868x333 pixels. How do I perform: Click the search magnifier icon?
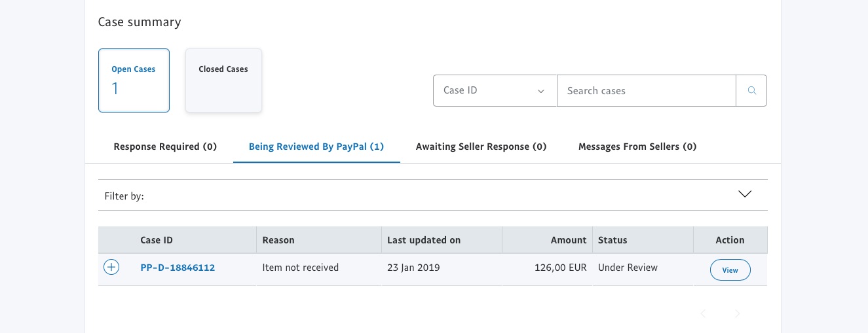coord(751,91)
